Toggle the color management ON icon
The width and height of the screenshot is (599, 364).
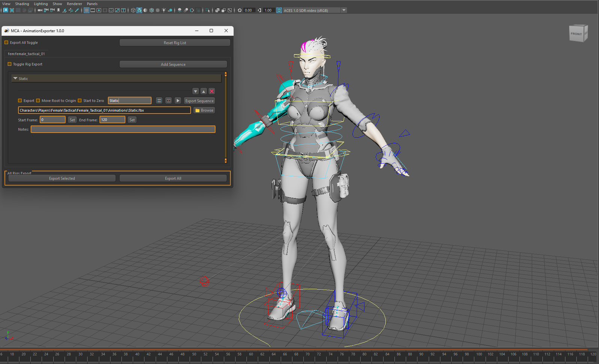point(279,10)
